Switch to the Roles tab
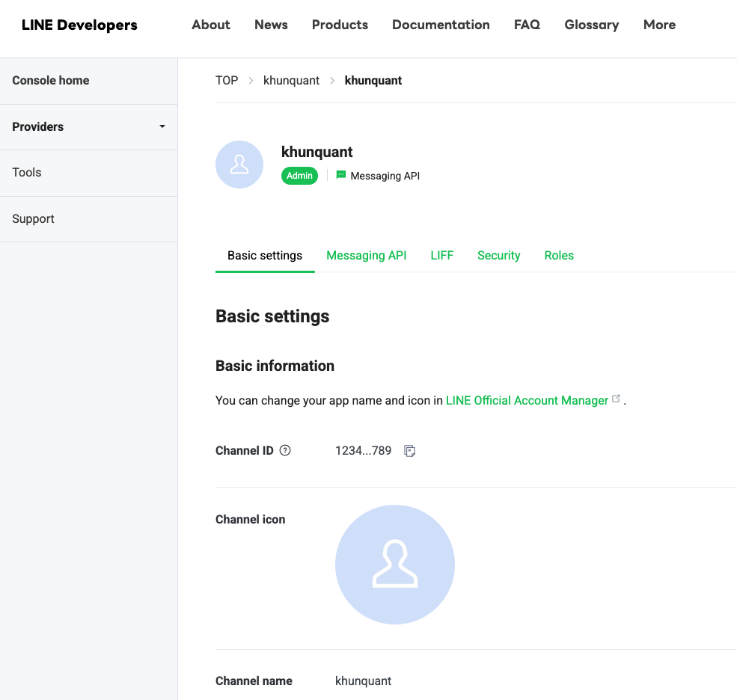 [x=559, y=256]
